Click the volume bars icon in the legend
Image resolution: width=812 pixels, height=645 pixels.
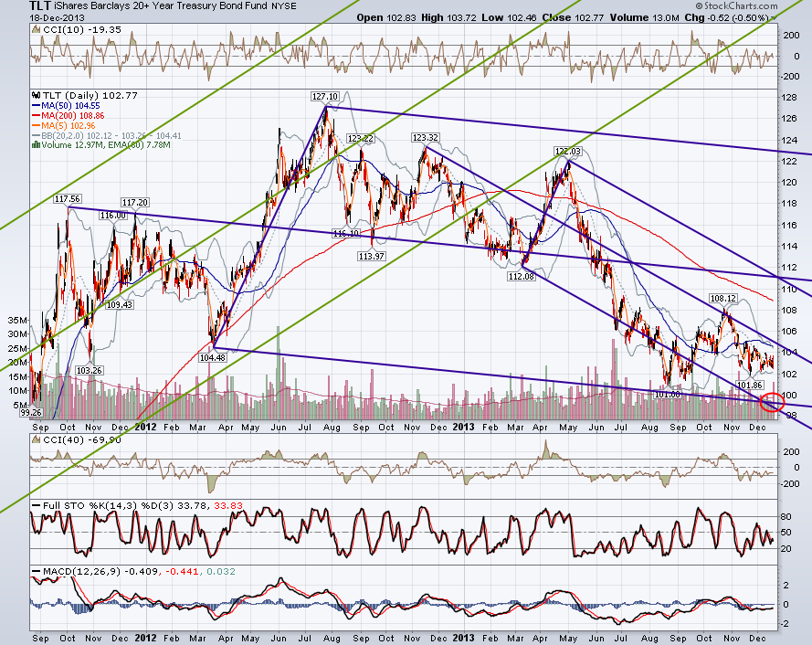pyautogui.click(x=37, y=145)
